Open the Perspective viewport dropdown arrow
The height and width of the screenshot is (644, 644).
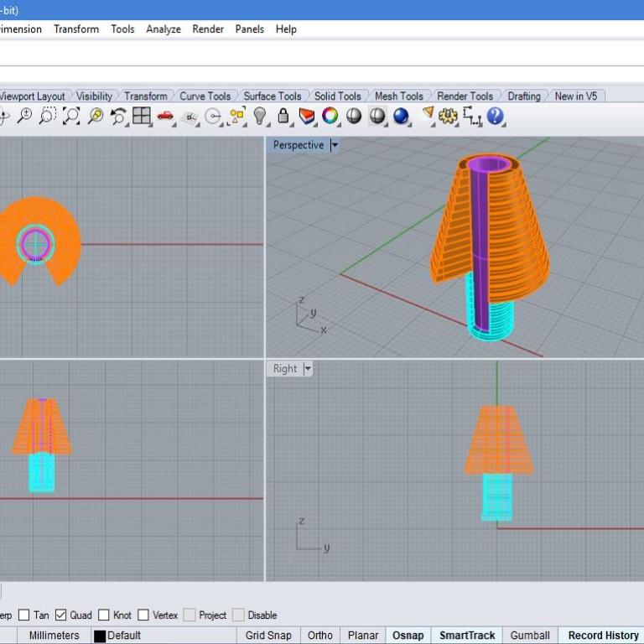tap(335, 145)
